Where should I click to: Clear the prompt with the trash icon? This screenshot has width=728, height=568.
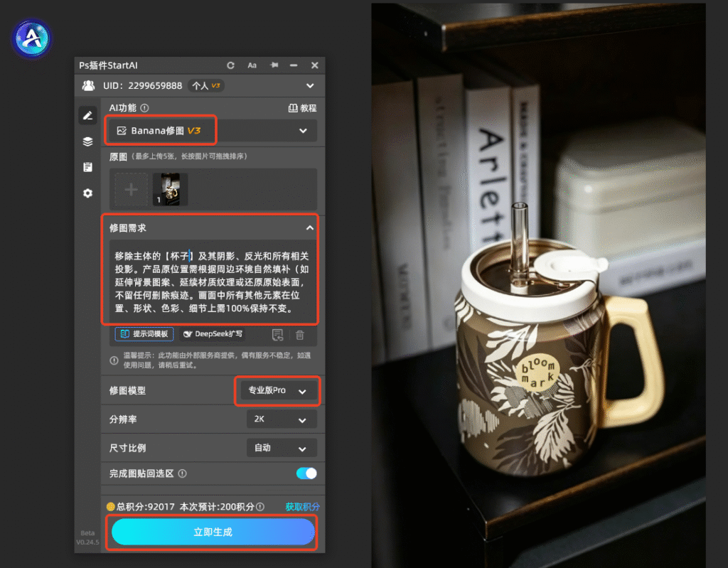point(300,334)
